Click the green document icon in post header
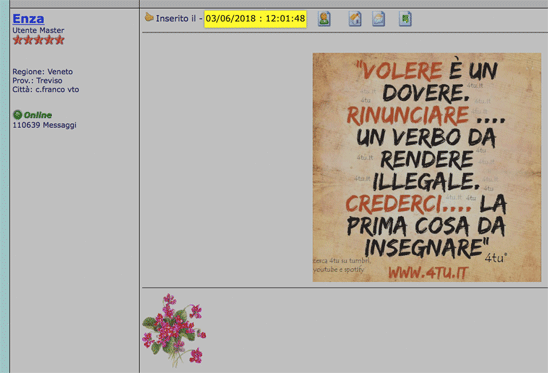 [x=405, y=19]
